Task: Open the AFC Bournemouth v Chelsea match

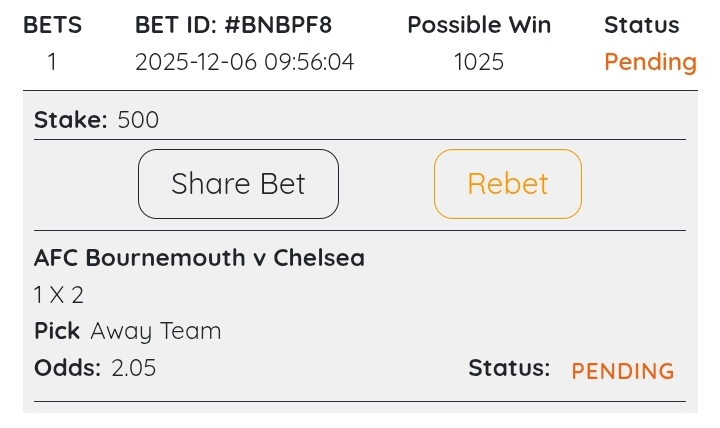Action: (199, 258)
